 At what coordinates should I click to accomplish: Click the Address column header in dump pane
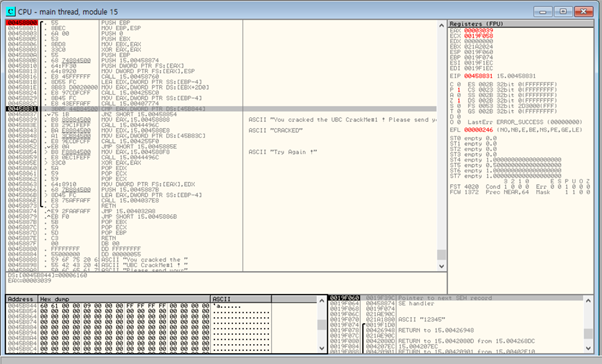click(x=22, y=299)
